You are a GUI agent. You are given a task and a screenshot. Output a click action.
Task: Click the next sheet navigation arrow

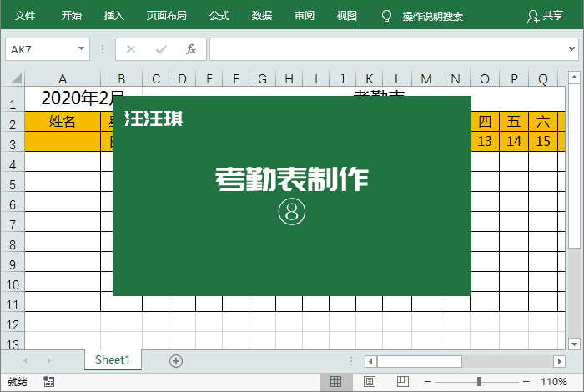coord(48,360)
